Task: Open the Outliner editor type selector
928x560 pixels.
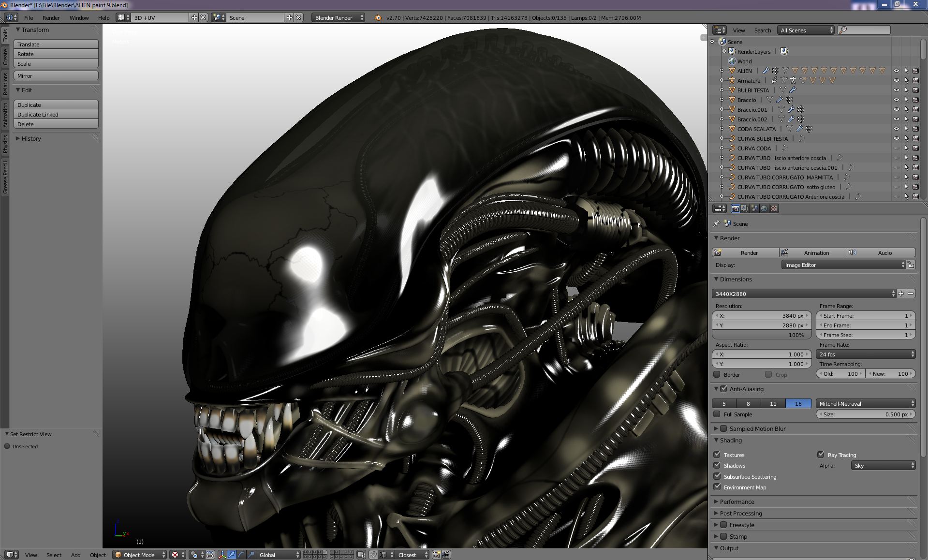Action: (720, 30)
